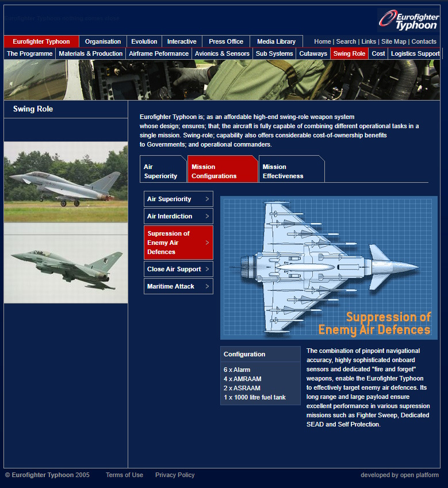Screen dimensions: 448x488
Task: Go to Logistics Support section
Action: pyautogui.click(x=415, y=53)
